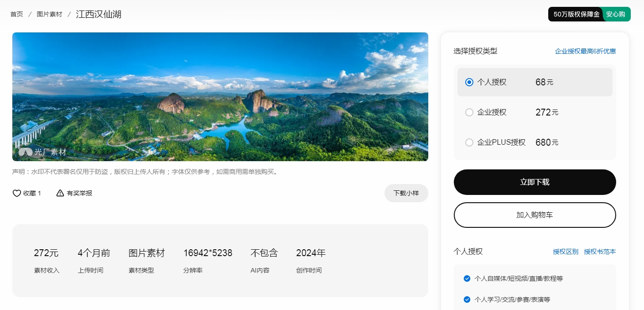Click the 立即下载 button
Screen dimensions: 644x310
click(x=535, y=182)
